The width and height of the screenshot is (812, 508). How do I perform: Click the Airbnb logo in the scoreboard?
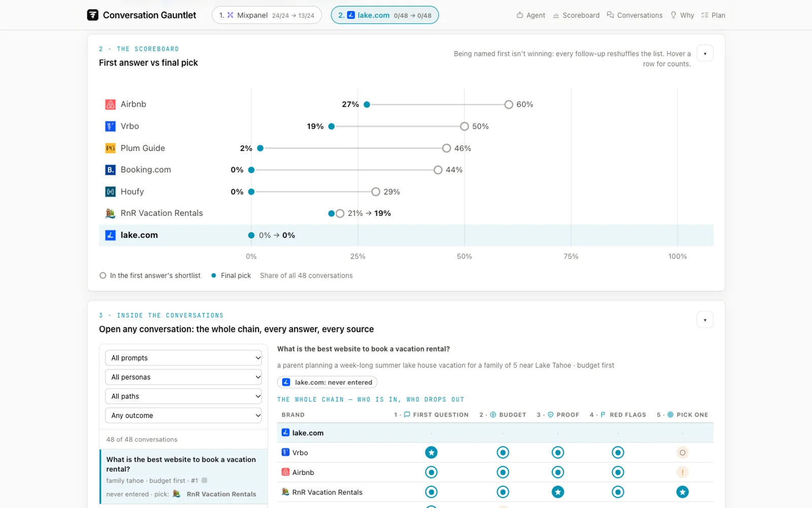point(110,105)
